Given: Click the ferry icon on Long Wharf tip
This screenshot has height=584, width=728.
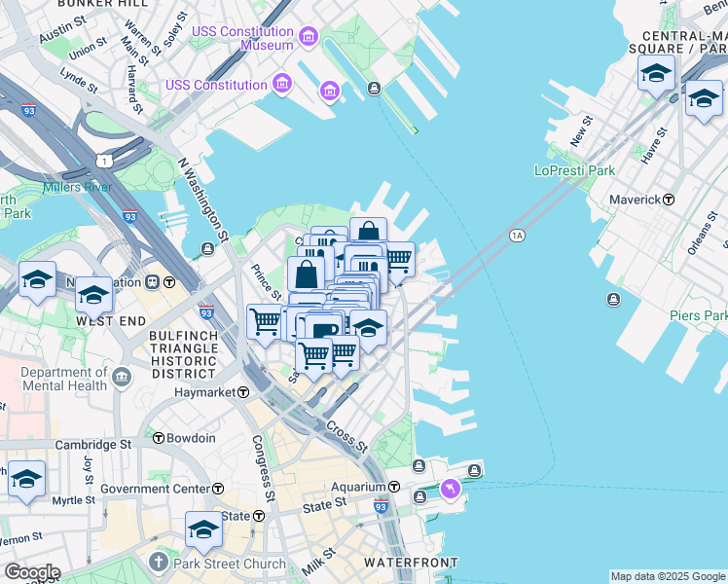Looking at the screenshot, I should coord(474,471).
